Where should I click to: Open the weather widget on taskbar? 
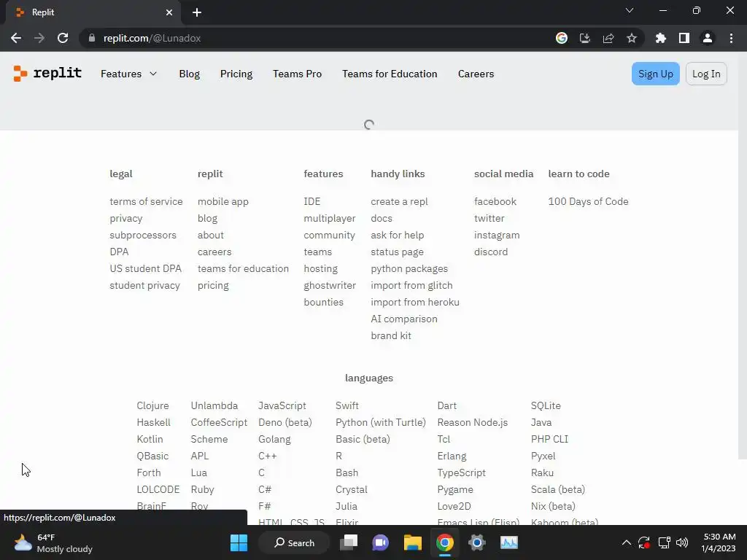point(53,542)
